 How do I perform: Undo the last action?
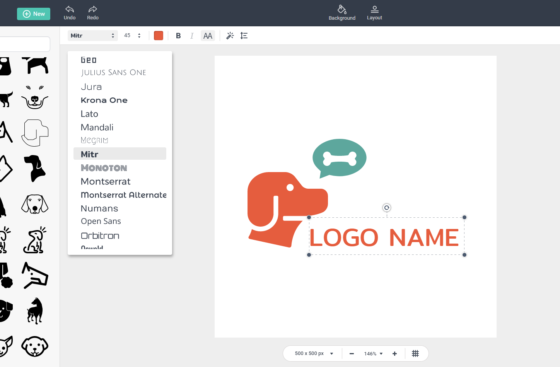pos(70,12)
